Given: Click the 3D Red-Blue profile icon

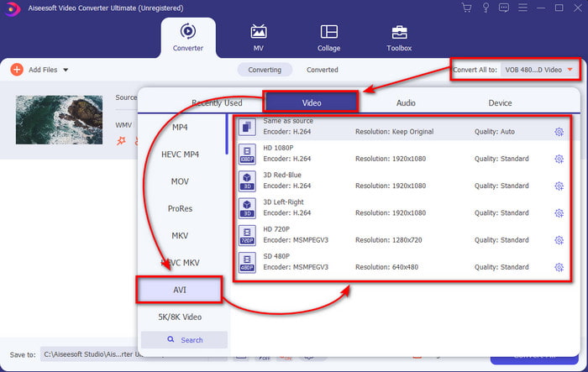Looking at the screenshot, I should point(247,181).
